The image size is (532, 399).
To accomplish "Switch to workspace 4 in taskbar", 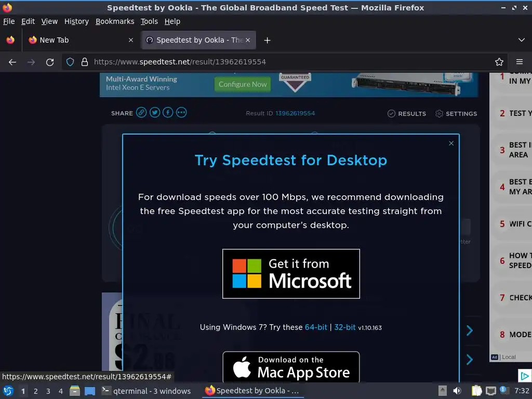I will (61, 391).
